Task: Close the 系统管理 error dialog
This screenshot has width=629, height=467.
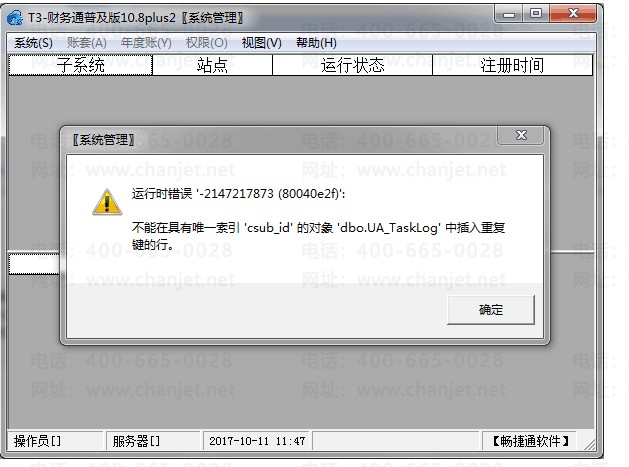Action: [x=521, y=135]
